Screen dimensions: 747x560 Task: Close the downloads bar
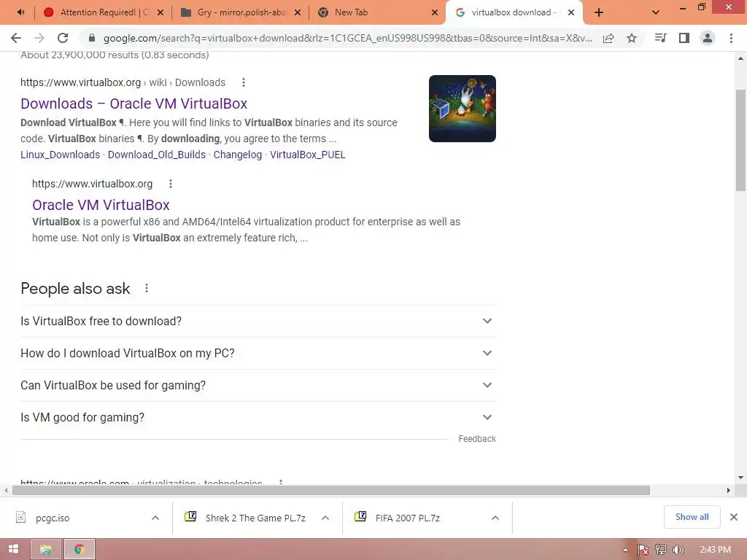(x=734, y=517)
